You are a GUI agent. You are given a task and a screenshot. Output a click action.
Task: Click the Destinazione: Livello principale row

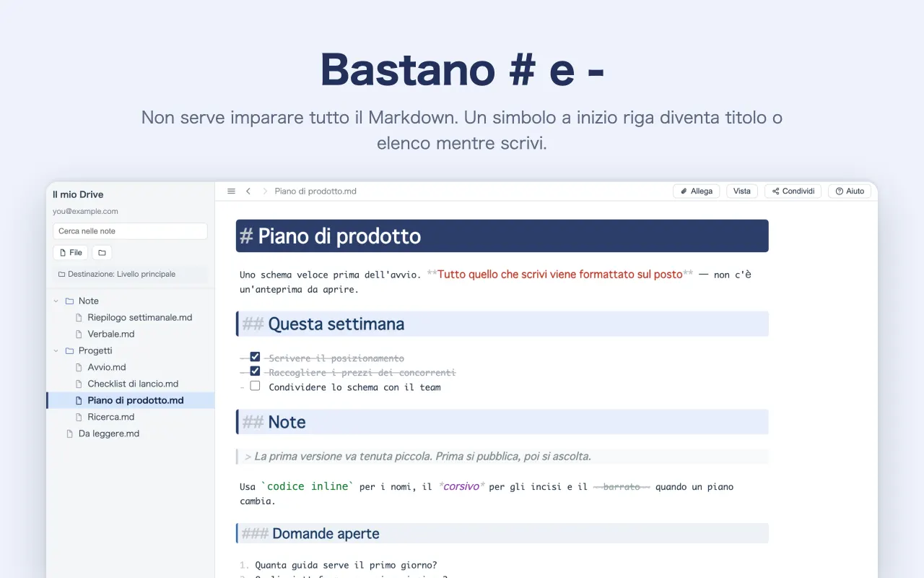point(131,275)
